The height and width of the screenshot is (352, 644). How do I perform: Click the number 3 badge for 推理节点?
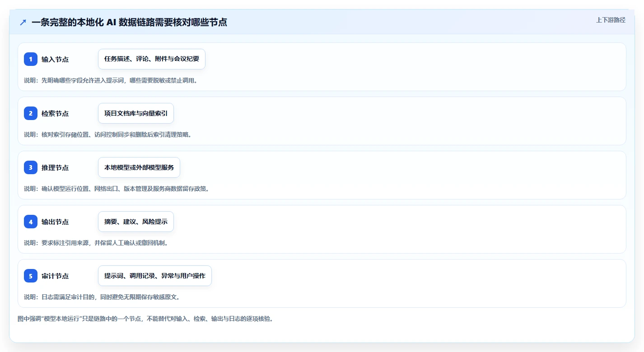click(31, 167)
